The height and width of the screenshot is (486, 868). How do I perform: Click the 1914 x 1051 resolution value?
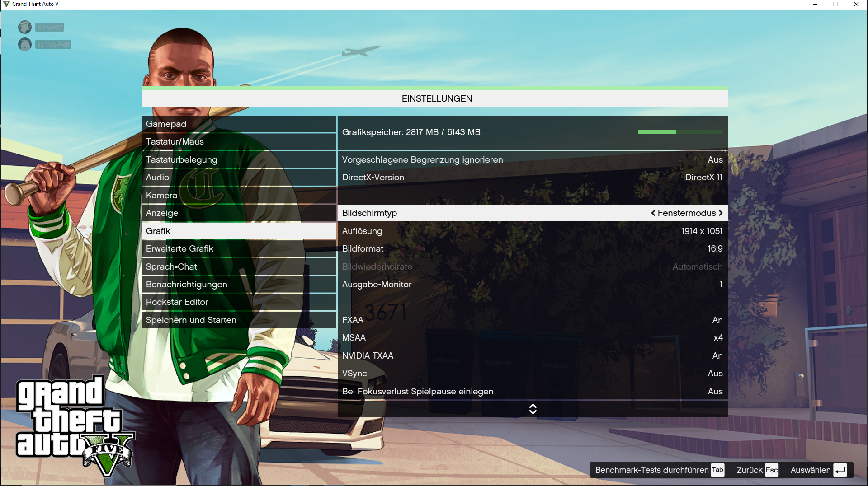[x=702, y=231]
